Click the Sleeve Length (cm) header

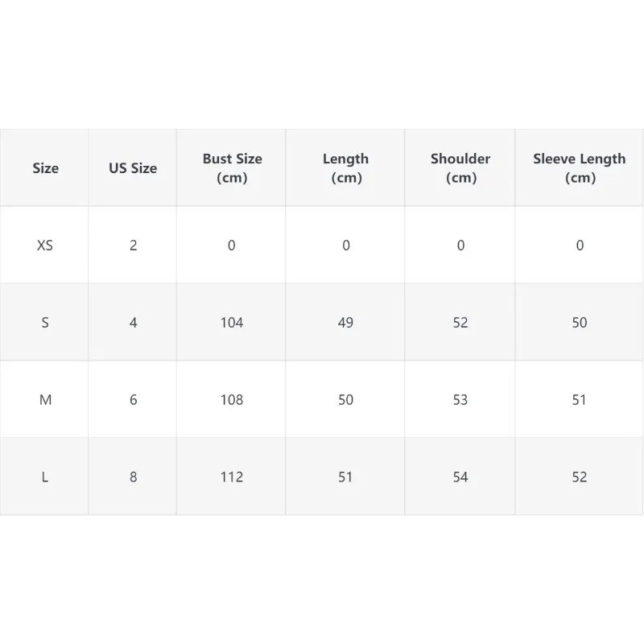(x=579, y=168)
